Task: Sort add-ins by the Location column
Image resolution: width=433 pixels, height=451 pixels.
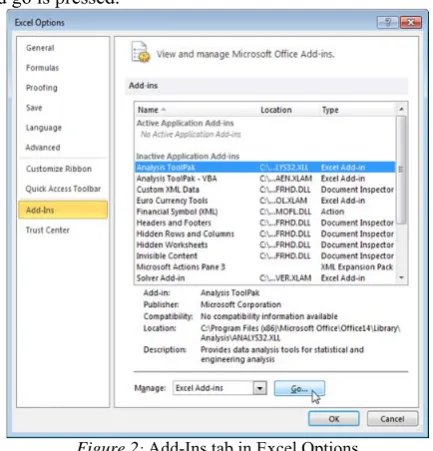Action: coord(289,110)
